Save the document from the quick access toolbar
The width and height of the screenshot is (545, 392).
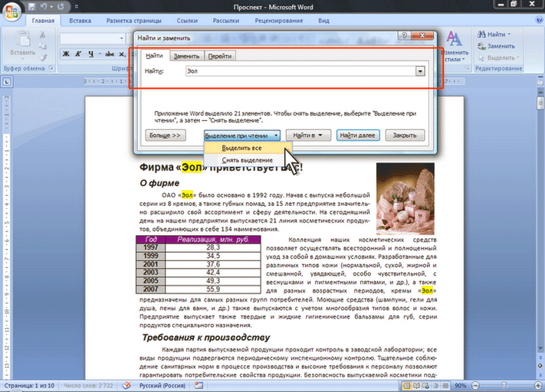click(x=32, y=7)
